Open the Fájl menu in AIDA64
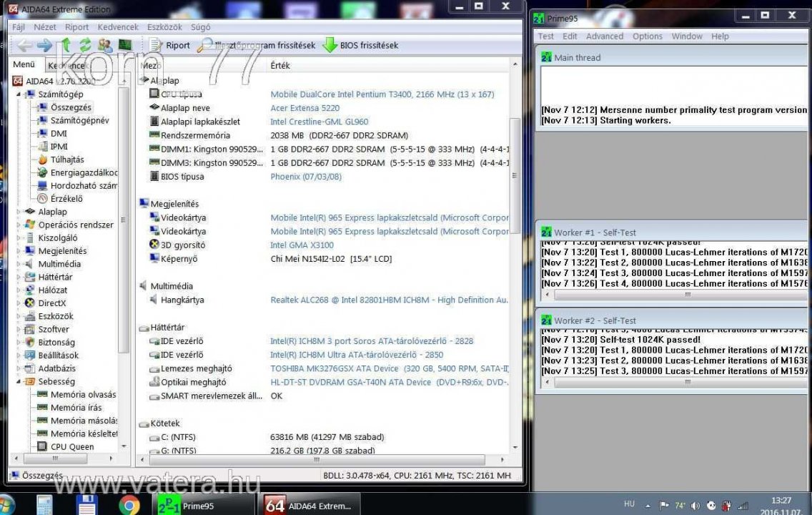 coord(18,27)
